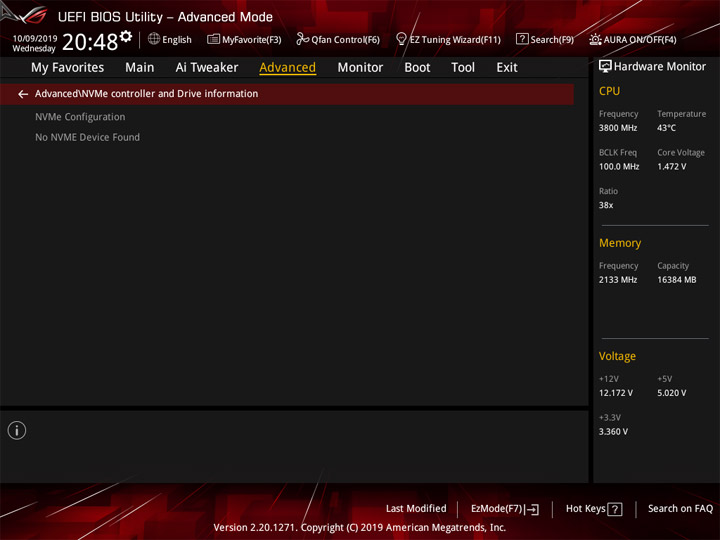Click +3.3V reading 3.360 V
The width and height of the screenshot is (720, 540).
(x=613, y=432)
